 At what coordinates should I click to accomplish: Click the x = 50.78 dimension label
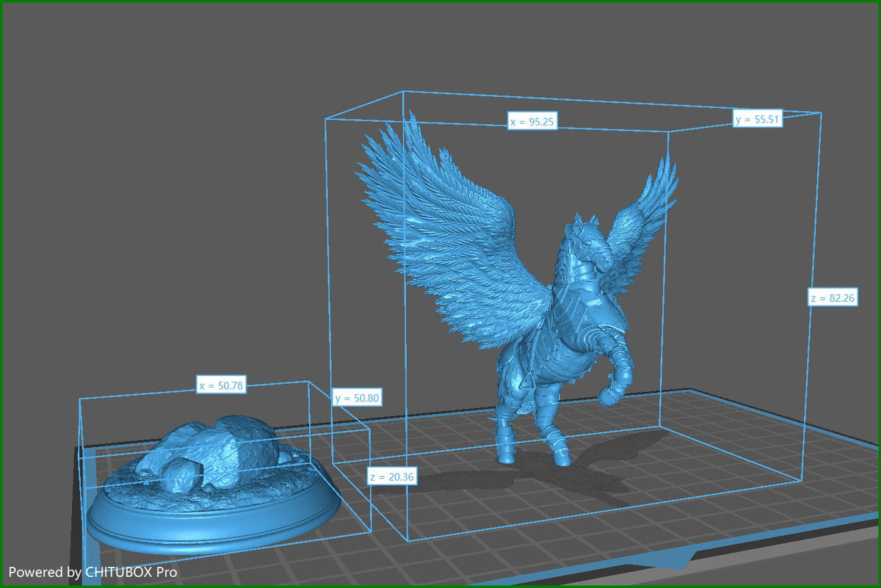(x=221, y=385)
